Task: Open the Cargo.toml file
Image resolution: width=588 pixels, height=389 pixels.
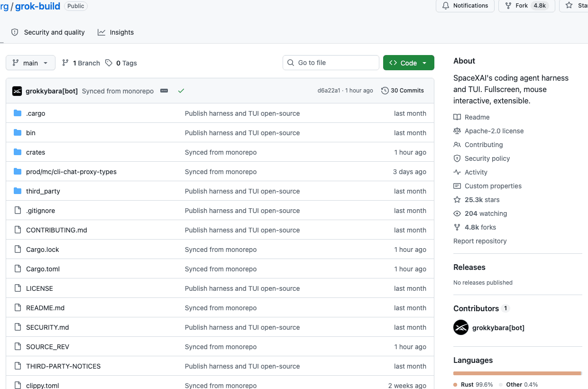Action: pyautogui.click(x=43, y=269)
